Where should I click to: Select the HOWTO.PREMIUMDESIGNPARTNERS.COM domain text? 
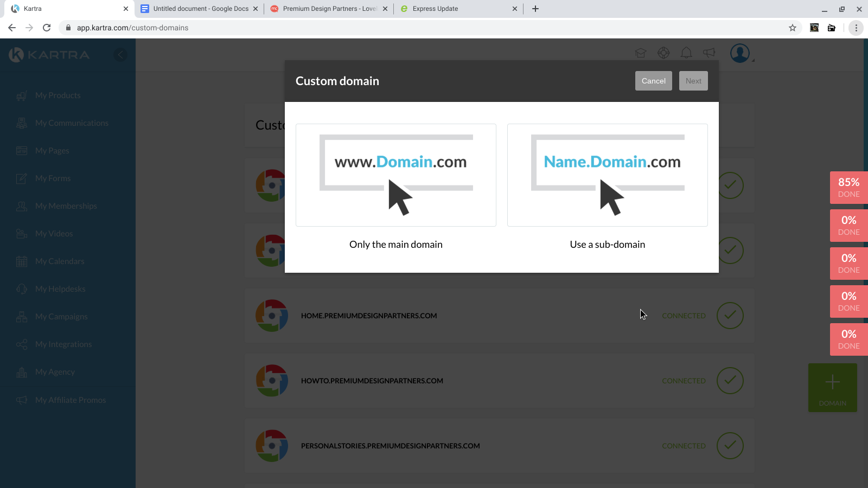[x=372, y=381]
